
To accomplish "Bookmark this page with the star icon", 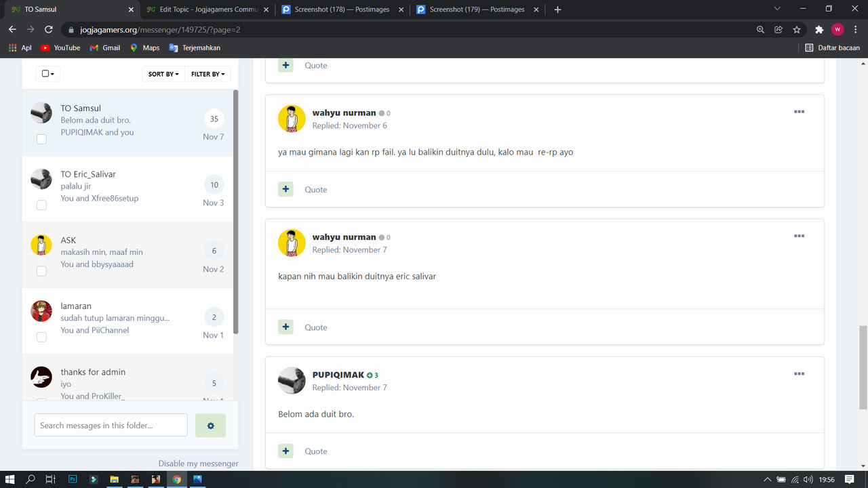I will pos(797,30).
